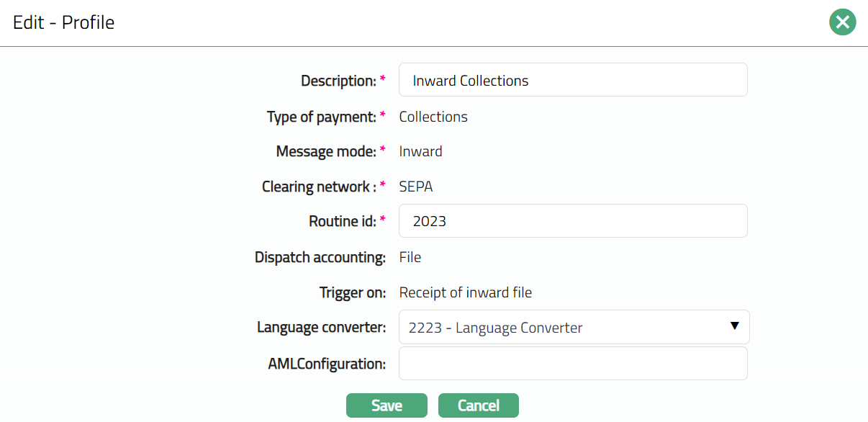Click the Collections payment type value
Image resolution: width=868 pixels, height=422 pixels.
click(x=433, y=117)
